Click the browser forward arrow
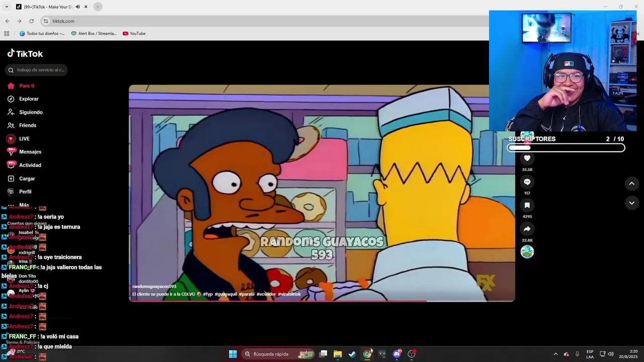This screenshot has height=362, width=644. pyautogui.click(x=19, y=21)
